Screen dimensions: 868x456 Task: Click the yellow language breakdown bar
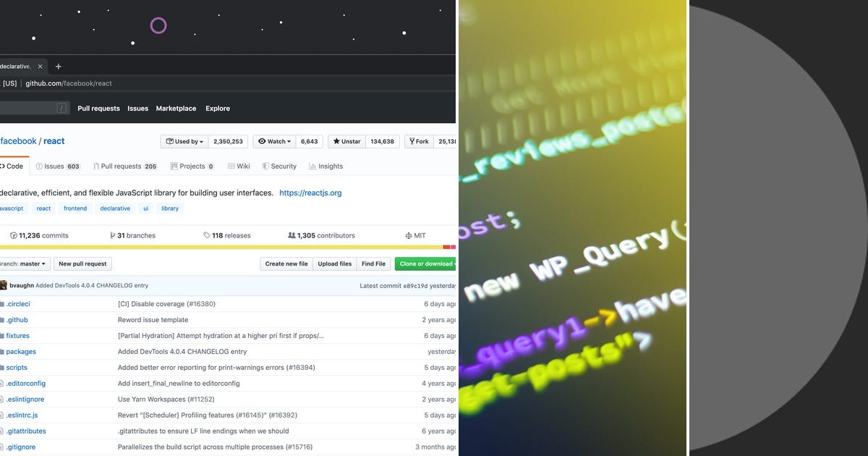217,248
